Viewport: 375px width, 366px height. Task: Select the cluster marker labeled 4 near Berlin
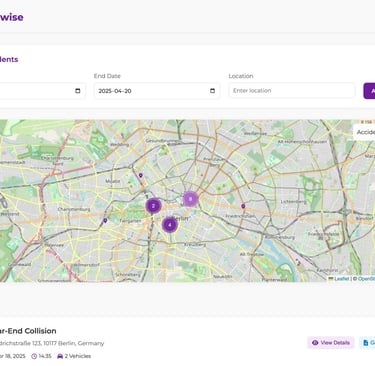[x=170, y=225]
